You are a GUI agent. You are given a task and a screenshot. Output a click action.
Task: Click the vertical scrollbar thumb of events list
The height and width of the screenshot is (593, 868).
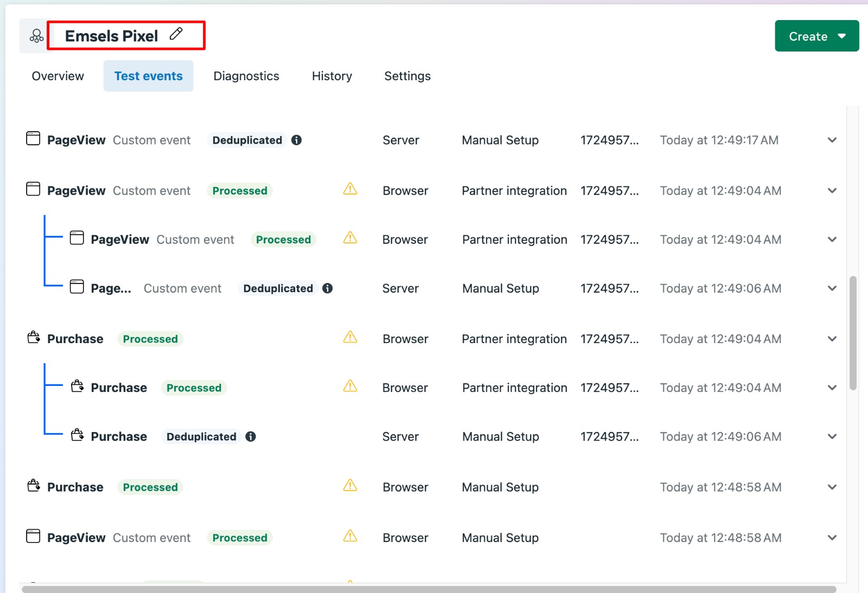pyautogui.click(x=853, y=333)
